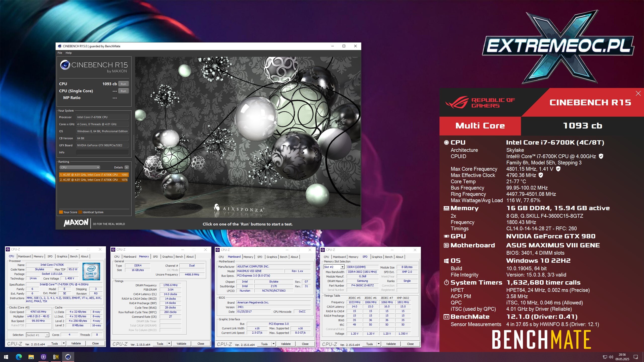
Task: Open the Help menu in Cinebench
Action: [68, 53]
